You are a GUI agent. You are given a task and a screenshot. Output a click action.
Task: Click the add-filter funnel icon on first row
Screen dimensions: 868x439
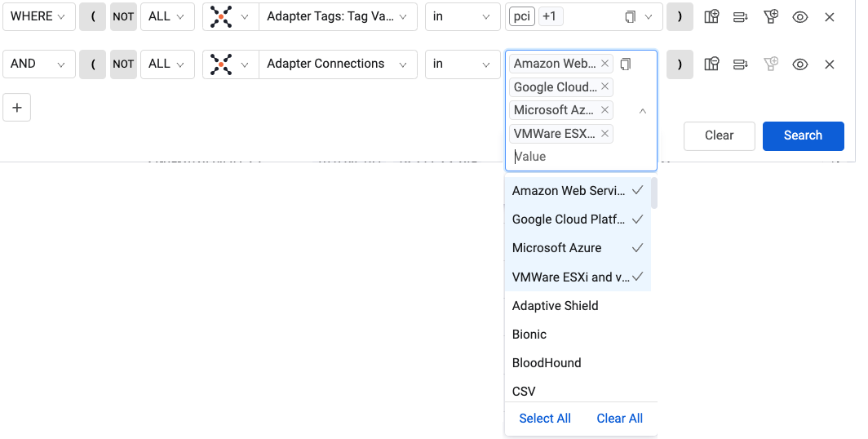[771, 16]
